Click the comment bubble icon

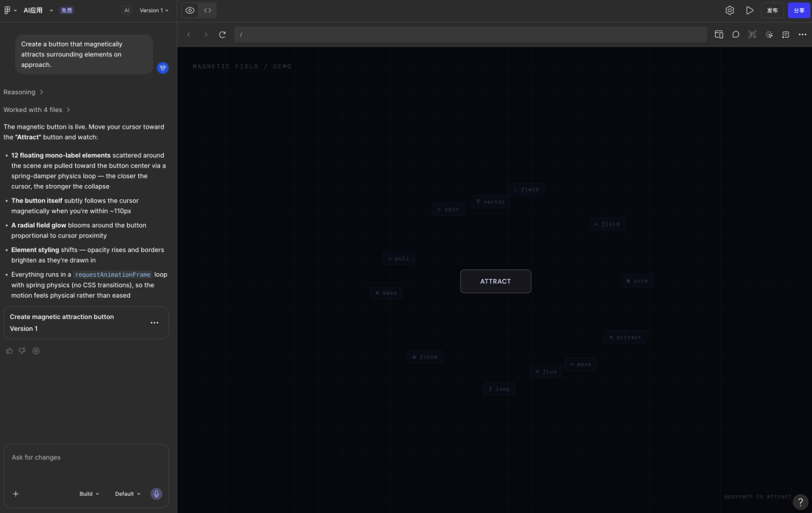coord(735,35)
